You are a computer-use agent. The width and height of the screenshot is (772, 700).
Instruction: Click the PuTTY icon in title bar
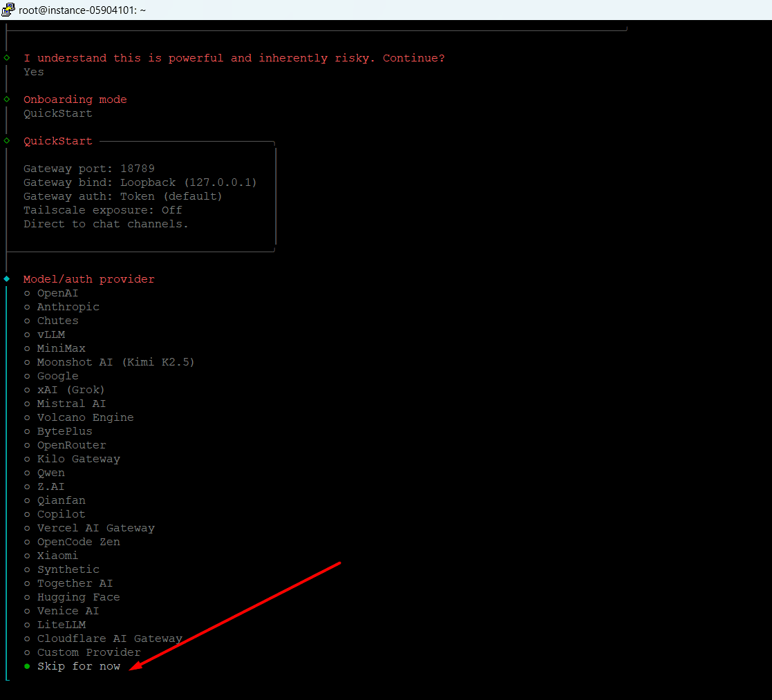click(x=8, y=10)
